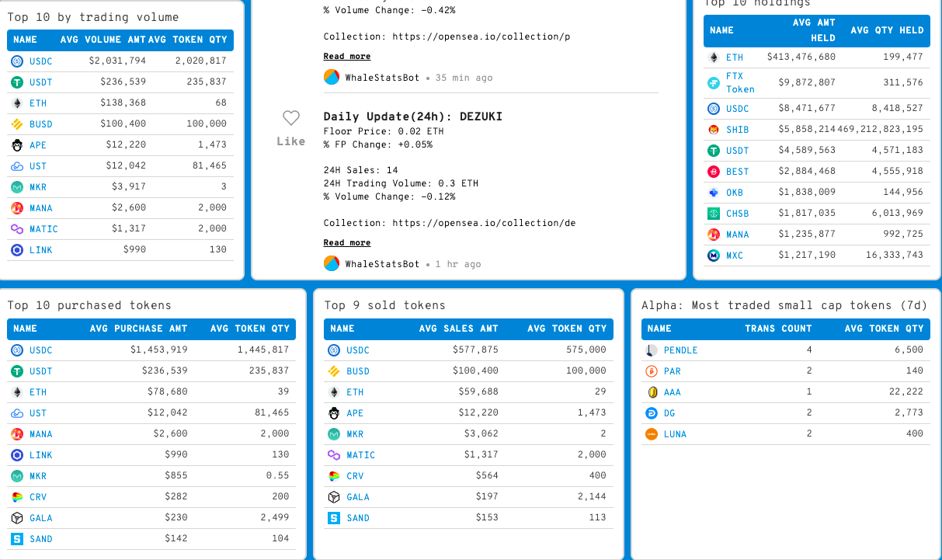Open the APE link in sold tokens table
This screenshot has height=560, width=942.
355,413
